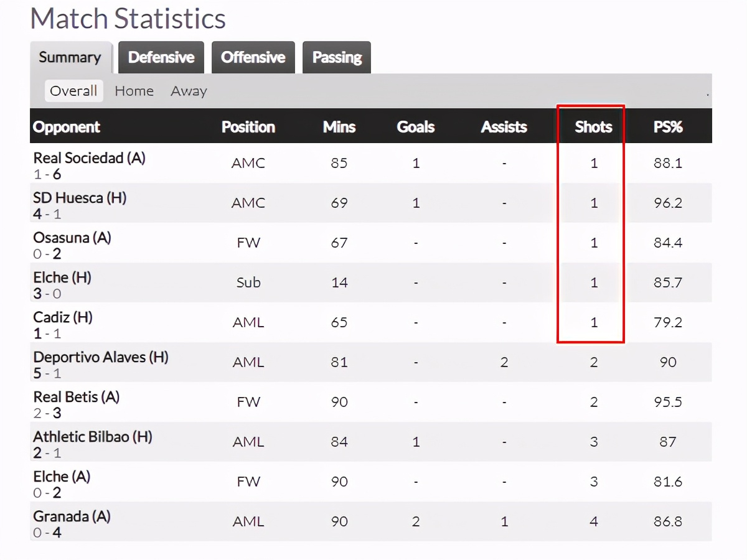Open the SD Huesca (H) match

[x=80, y=198]
